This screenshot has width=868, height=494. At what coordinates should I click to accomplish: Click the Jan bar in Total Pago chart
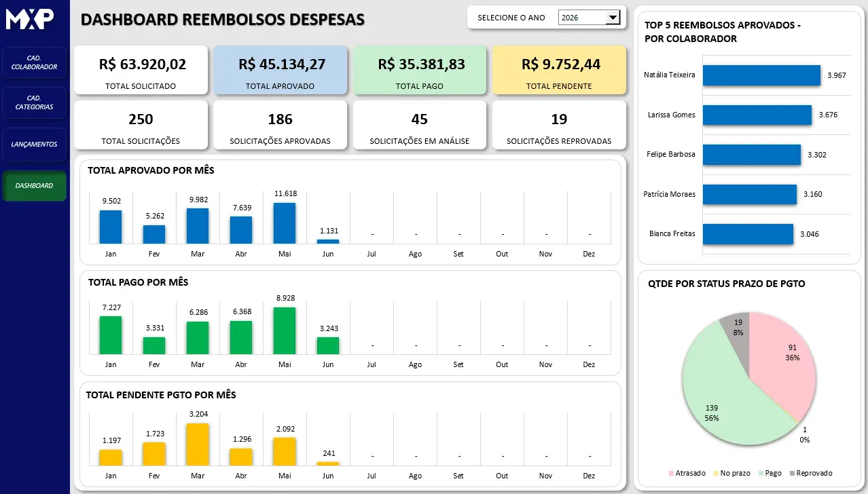(x=111, y=335)
